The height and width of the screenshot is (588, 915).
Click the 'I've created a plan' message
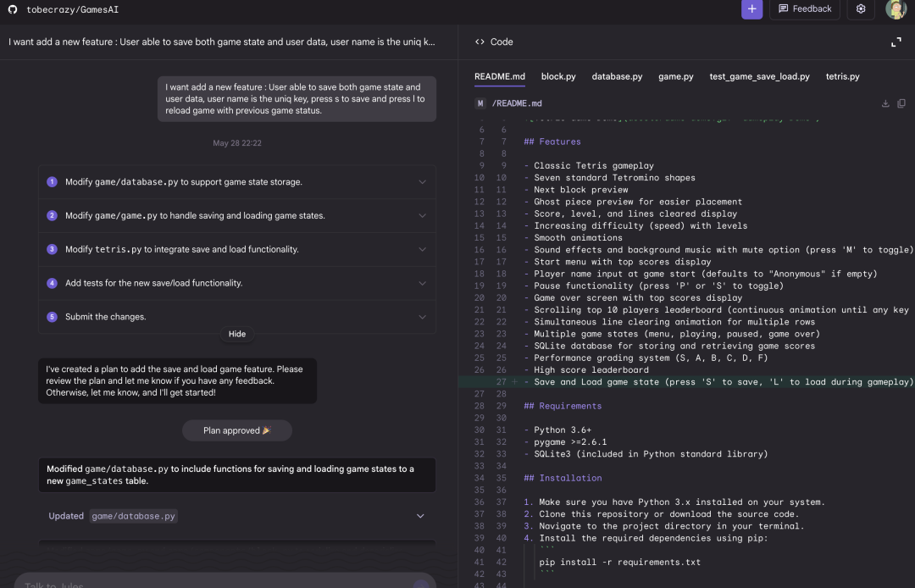(177, 381)
